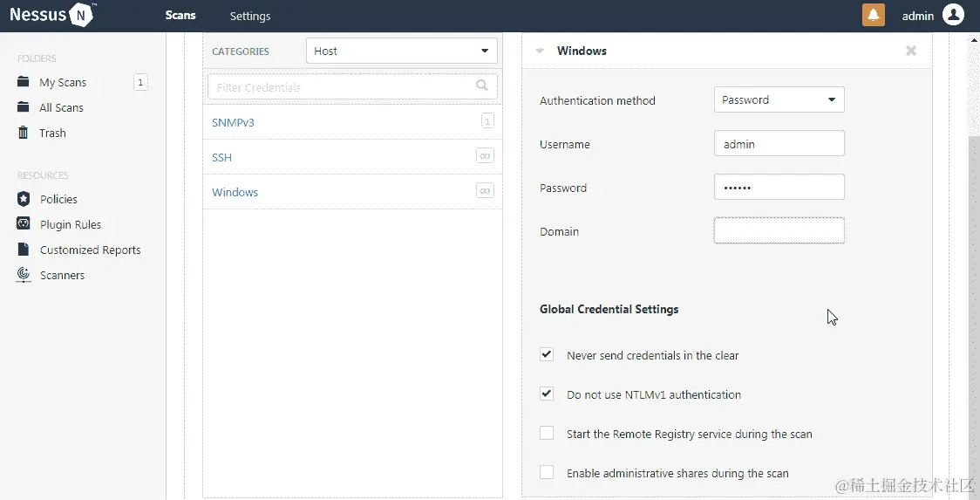Enable administrative shares during the scan checkbox
This screenshot has height=500, width=980.
coord(547,472)
